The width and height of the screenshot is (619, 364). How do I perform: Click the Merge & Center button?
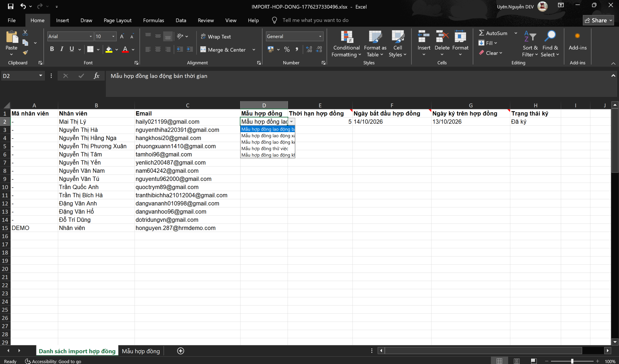pyautogui.click(x=223, y=50)
